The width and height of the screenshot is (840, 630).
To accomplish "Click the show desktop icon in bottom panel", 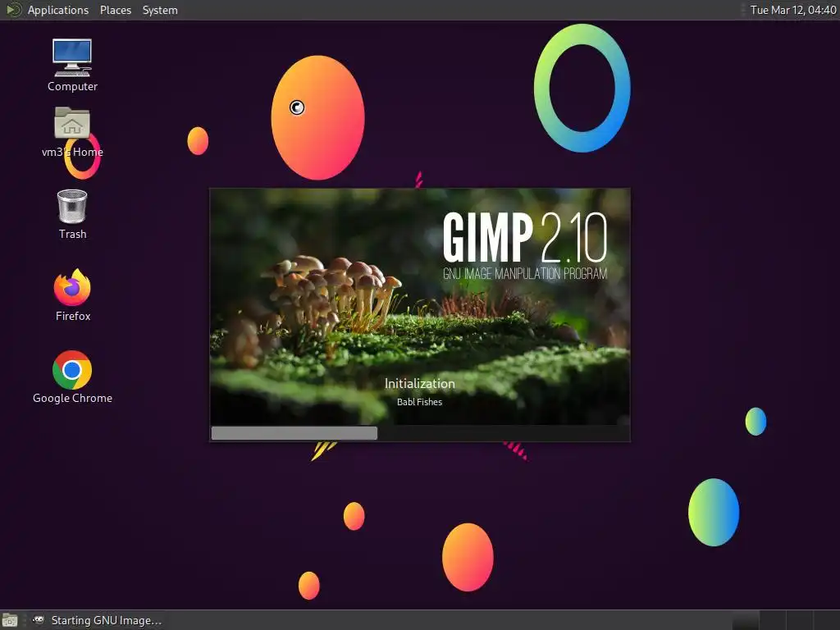I will point(10,620).
